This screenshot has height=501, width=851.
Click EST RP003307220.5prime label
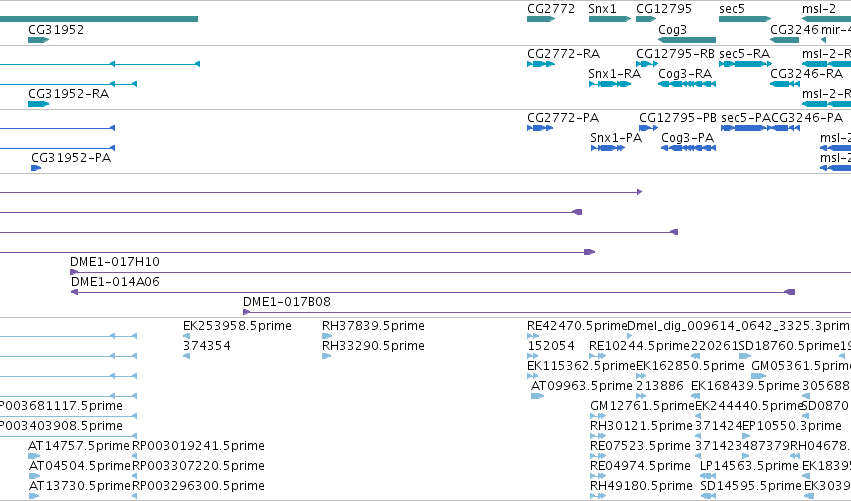pyautogui.click(x=199, y=466)
